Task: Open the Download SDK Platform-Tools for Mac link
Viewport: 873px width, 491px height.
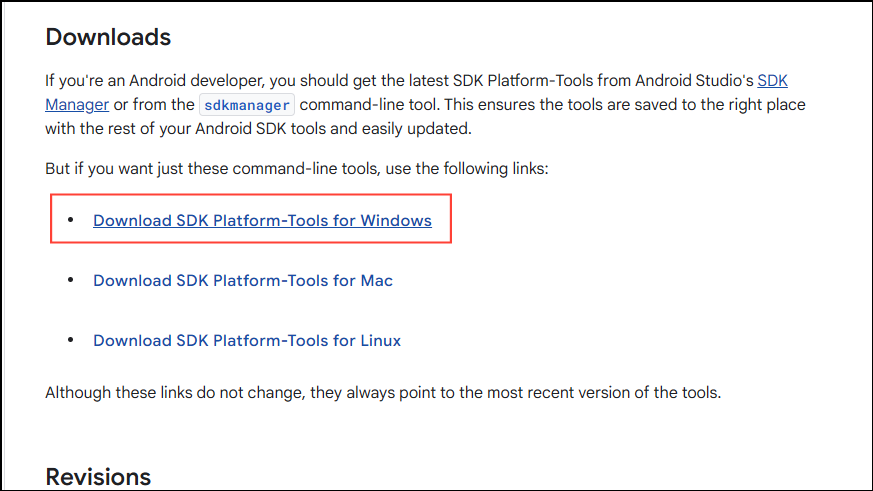Action: 243,280
